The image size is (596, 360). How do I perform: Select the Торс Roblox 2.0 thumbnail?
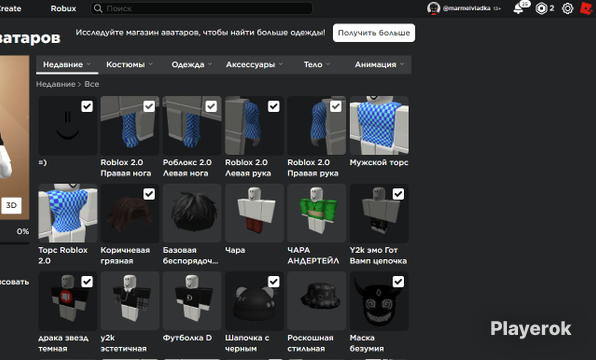[68, 213]
